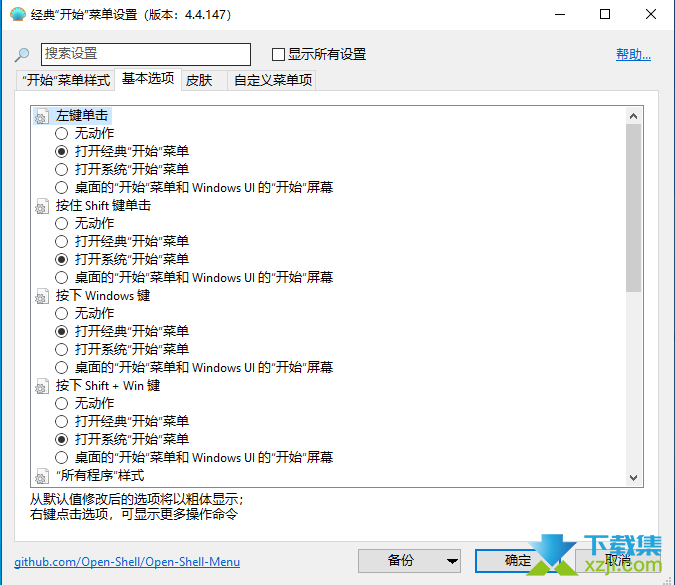675x585 pixels.
Task: Switch to the 皮肤 tab
Action: click(x=204, y=80)
